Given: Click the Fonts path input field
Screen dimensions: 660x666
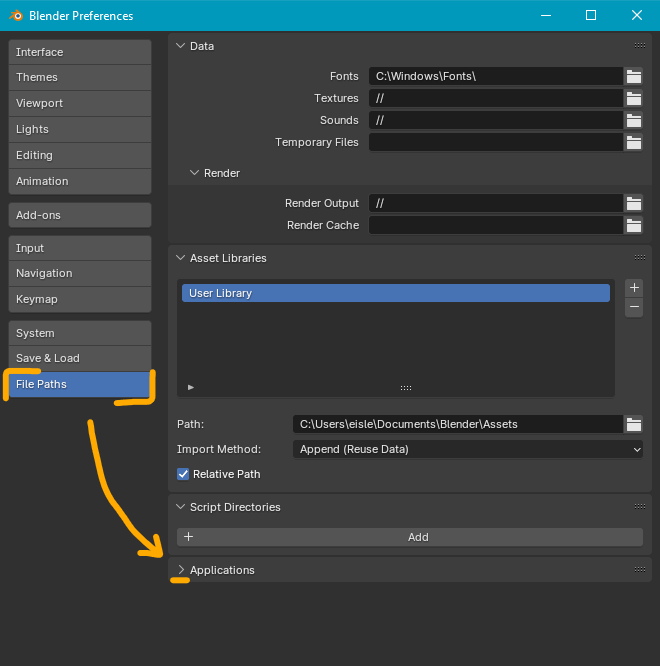Looking at the screenshot, I should [x=496, y=76].
